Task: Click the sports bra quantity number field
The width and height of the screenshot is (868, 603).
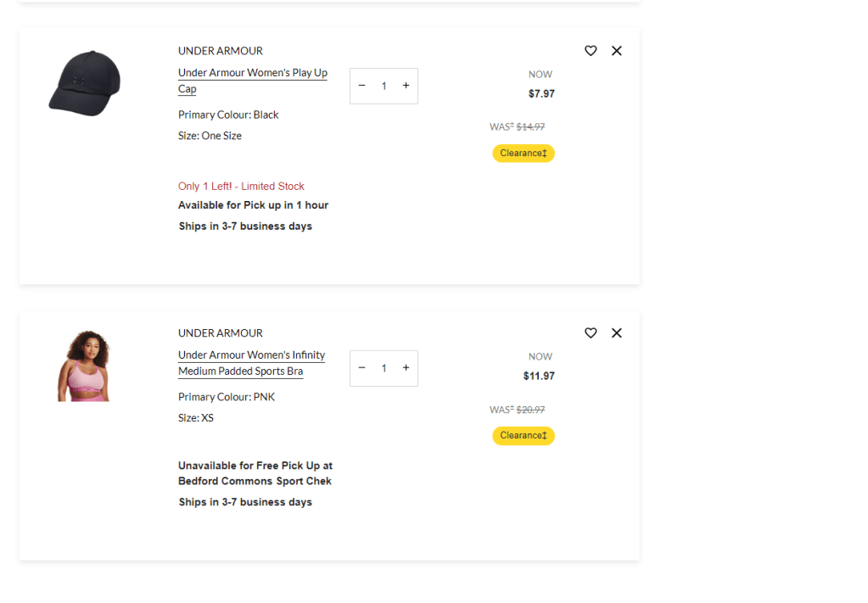Action: click(x=384, y=368)
